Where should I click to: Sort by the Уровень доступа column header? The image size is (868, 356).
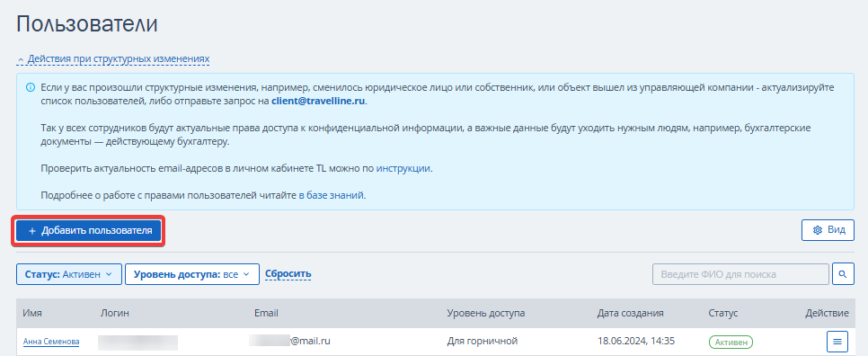point(485,314)
